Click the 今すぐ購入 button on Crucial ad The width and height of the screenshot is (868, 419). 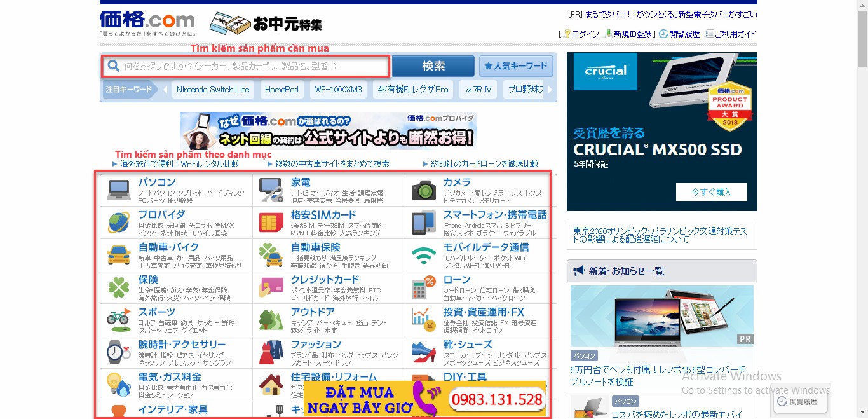[711, 192]
